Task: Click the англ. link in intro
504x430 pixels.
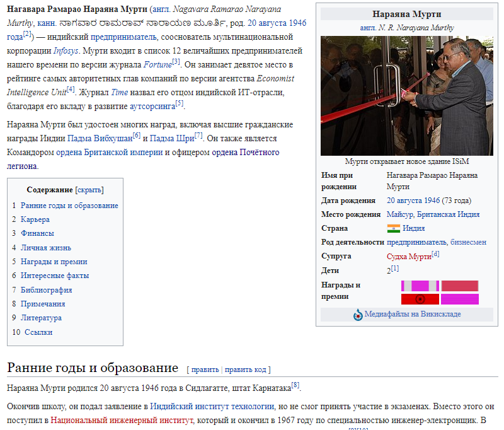Action: (161, 9)
